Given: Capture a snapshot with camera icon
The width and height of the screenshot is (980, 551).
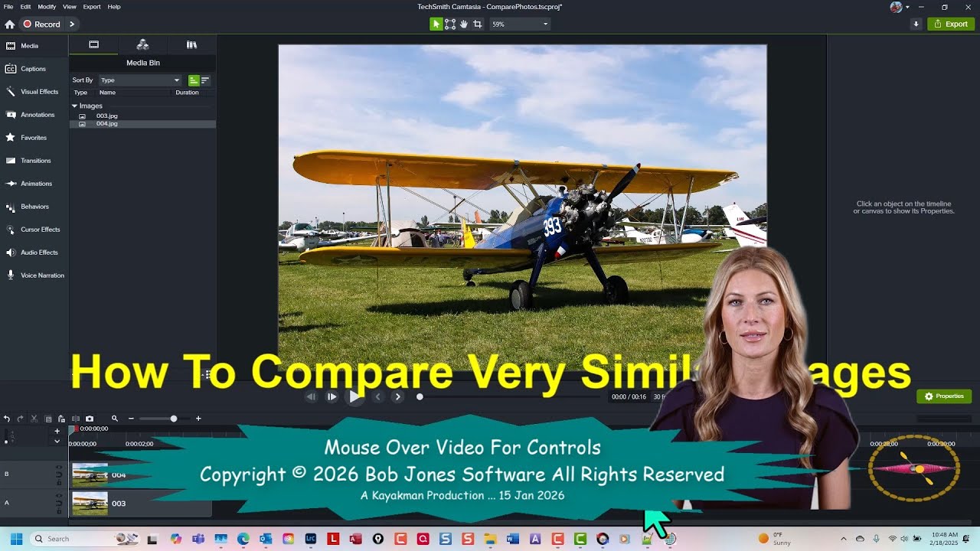Looking at the screenshot, I should pyautogui.click(x=90, y=419).
